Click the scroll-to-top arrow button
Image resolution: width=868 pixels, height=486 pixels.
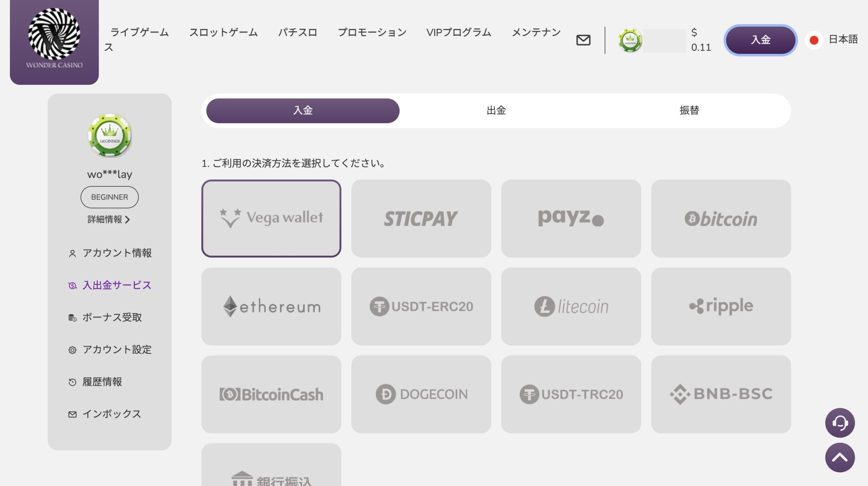coord(840,458)
